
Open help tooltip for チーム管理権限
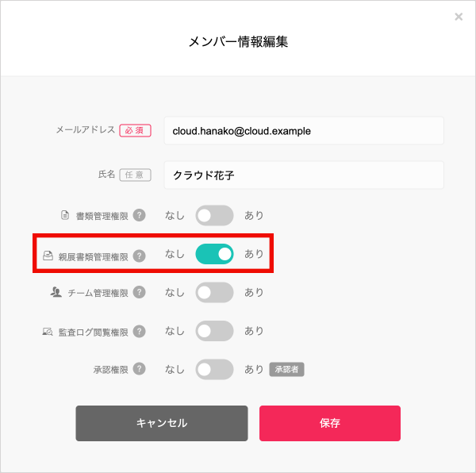pos(140,292)
